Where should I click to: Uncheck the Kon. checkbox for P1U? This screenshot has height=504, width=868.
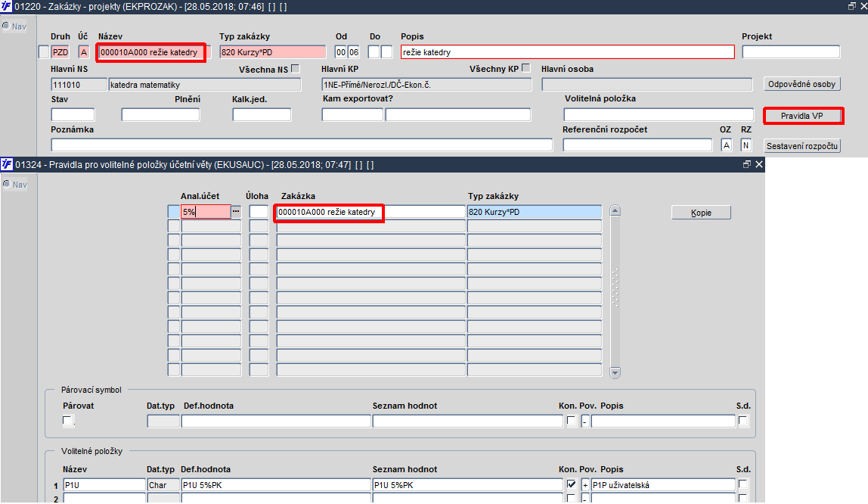(x=572, y=484)
